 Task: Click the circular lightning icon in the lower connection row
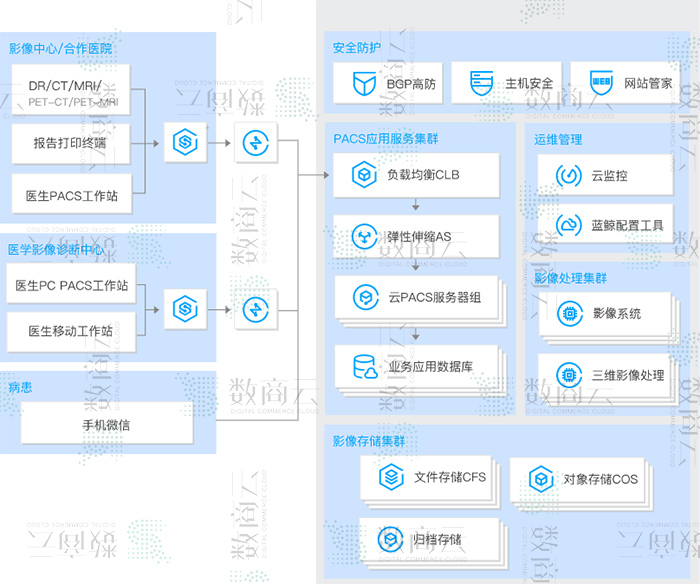[x=256, y=309]
